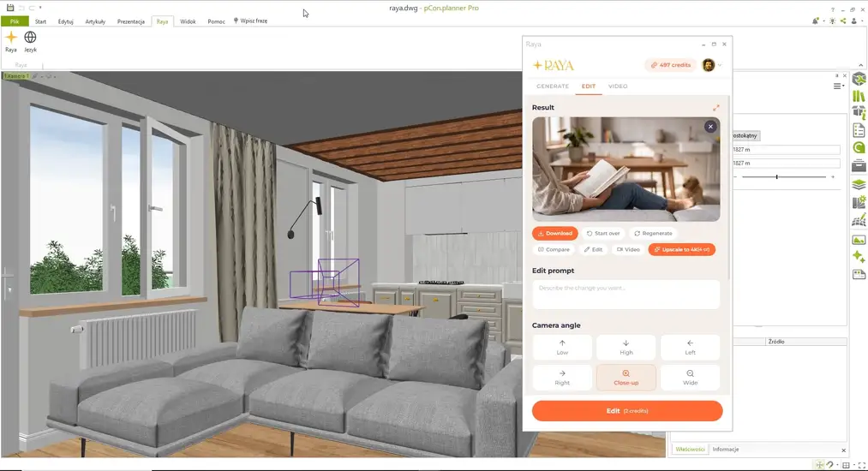
Task: Click the Edit prompt text field
Action: (x=626, y=295)
